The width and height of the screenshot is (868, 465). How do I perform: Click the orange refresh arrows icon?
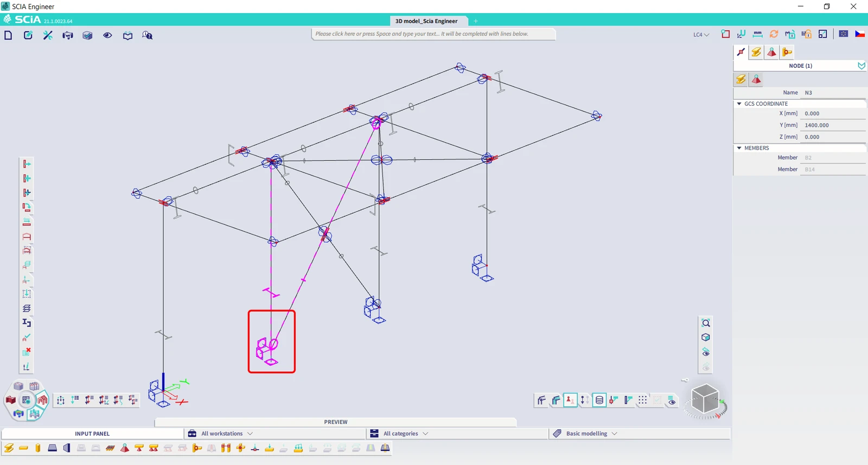pyautogui.click(x=774, y=34)
